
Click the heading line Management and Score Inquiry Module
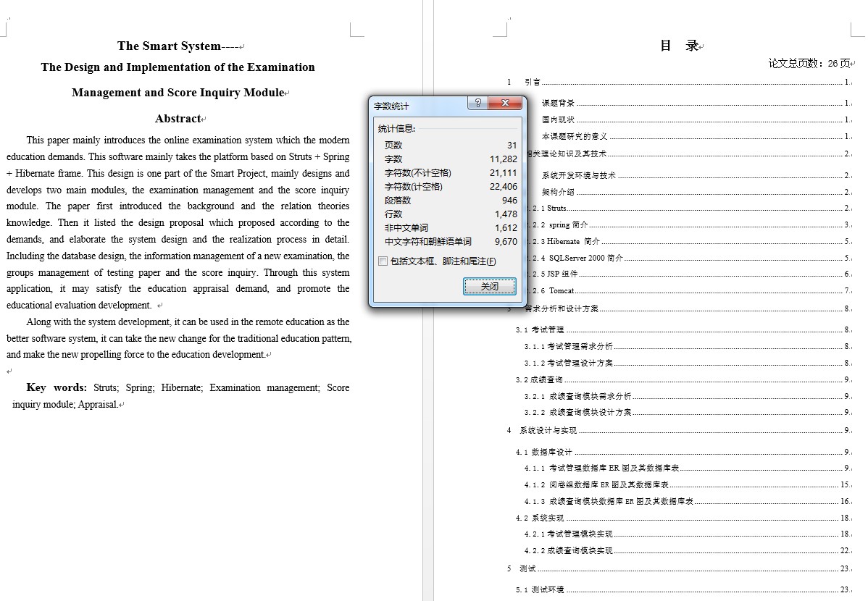coord(178,93)
